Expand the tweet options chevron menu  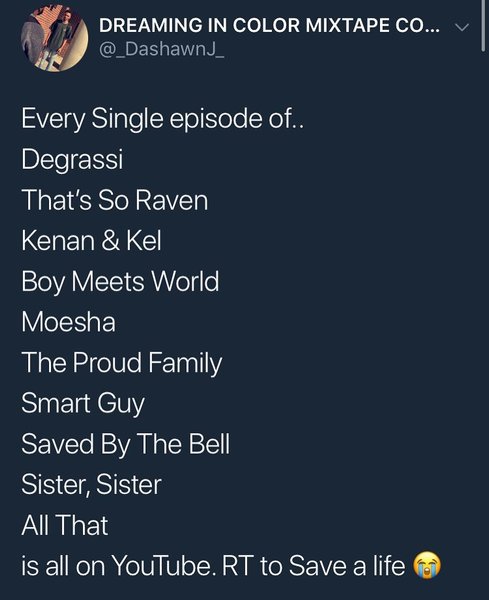click(462, 27)
